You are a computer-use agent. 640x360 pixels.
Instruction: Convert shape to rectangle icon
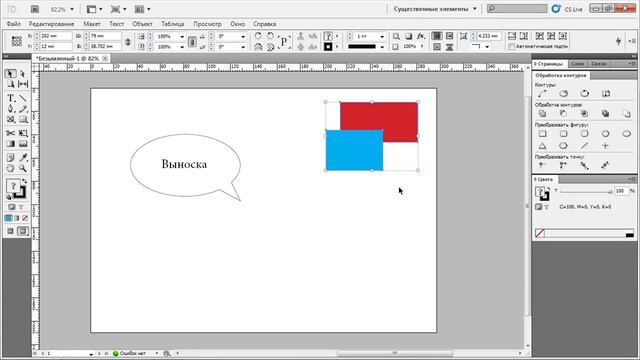(x=542, y=133)
